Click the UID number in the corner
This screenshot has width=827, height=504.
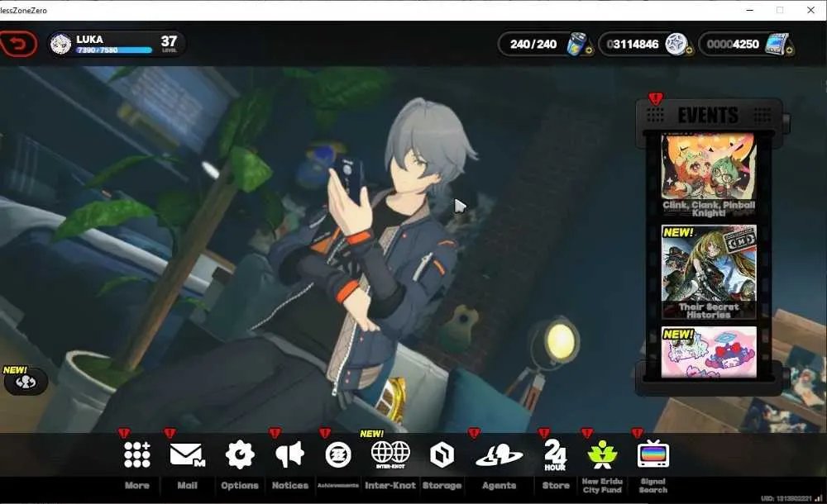click(x=786, y=498)
